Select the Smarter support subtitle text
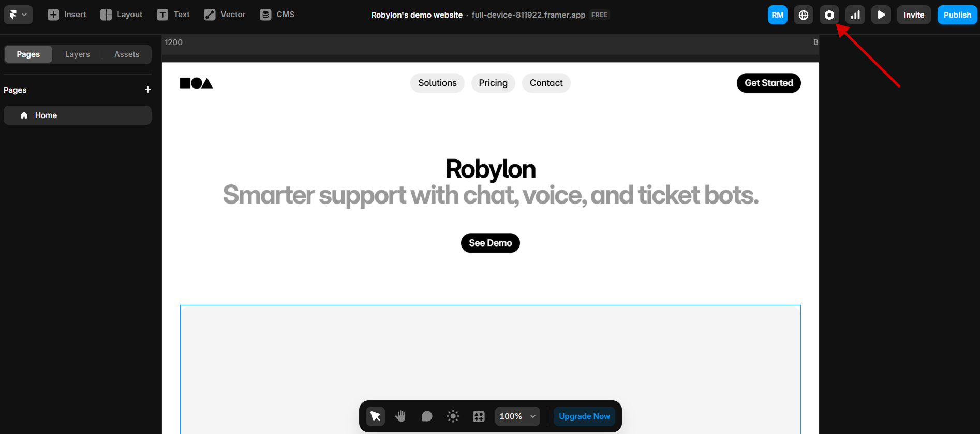Screen dimensions: 980x434 pyautogui.click(x=491, y=195)
